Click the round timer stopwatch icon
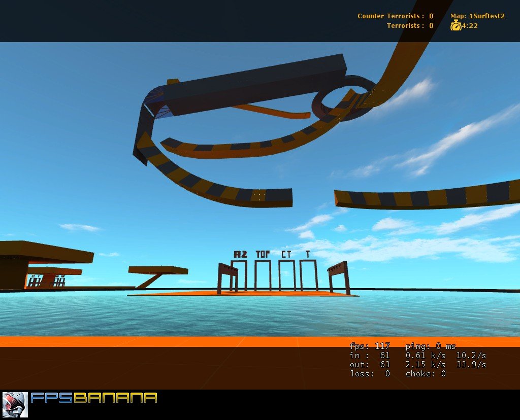The width and height of the screenshot is (520, 420). coord(456,25)
